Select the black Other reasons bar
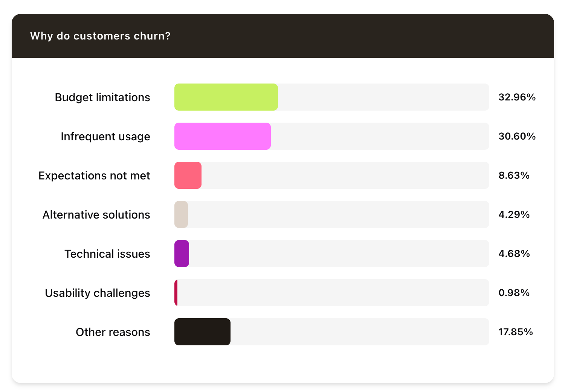Image resolution: width=565 pixels, height=392 pixels. coord(202,332)
